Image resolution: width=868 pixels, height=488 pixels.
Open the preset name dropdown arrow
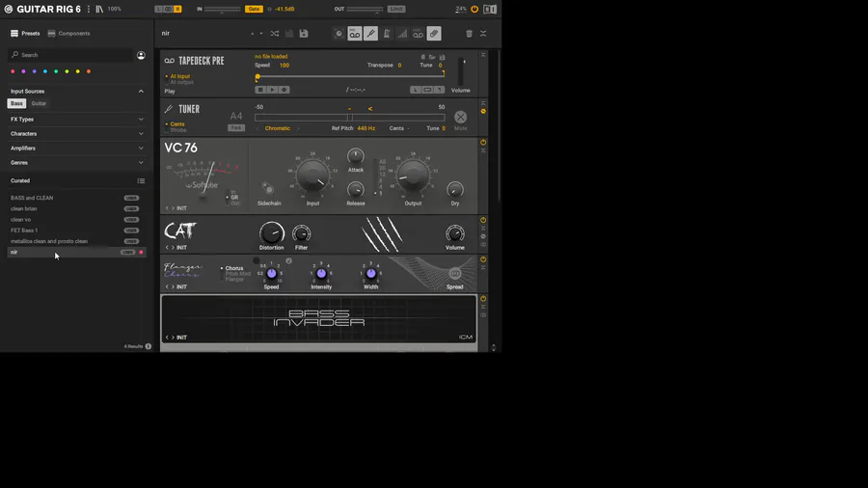[261, 34]
